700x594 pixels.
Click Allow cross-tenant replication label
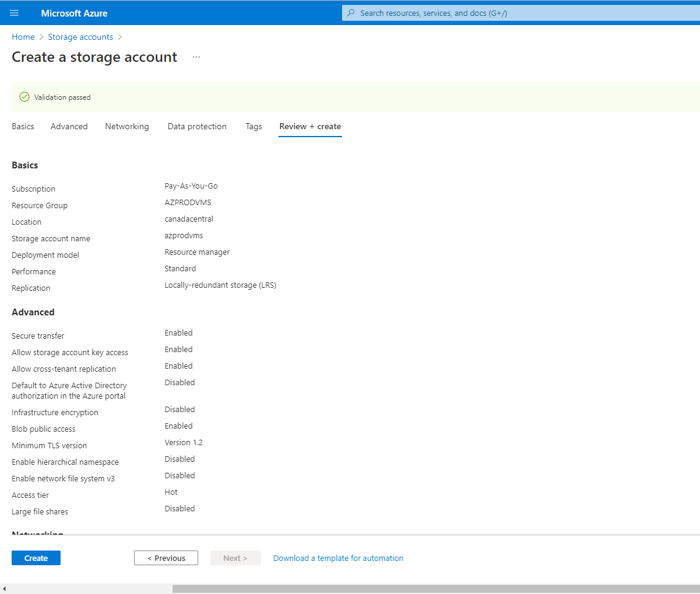click(x=64, y=369)
